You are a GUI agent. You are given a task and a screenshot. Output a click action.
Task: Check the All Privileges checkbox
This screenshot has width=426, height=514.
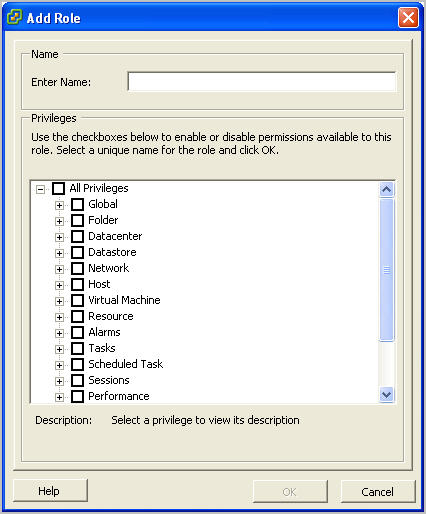tap(58, 189)
